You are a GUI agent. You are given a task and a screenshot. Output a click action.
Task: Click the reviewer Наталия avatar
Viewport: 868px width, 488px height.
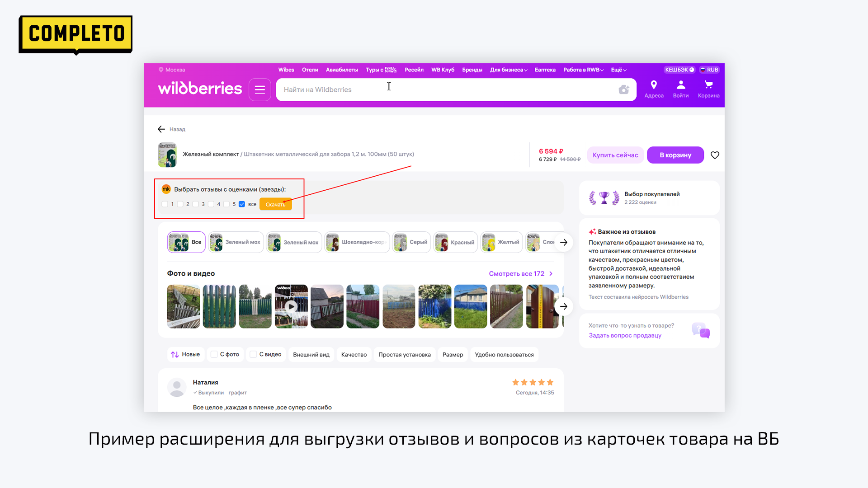pos(177,387)
